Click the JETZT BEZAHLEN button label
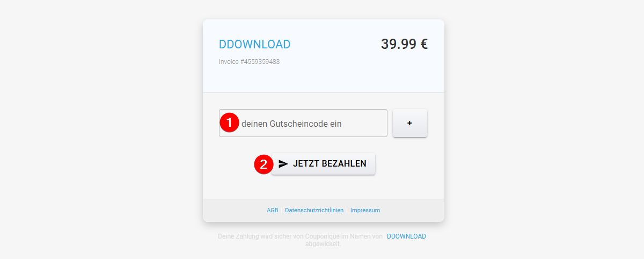 pyautogui.click(x=330, y=164)
